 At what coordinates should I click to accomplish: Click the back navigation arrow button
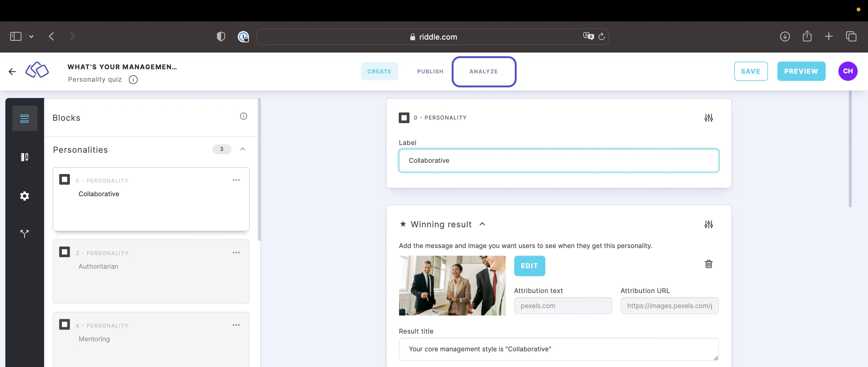(x=50, y=36)
